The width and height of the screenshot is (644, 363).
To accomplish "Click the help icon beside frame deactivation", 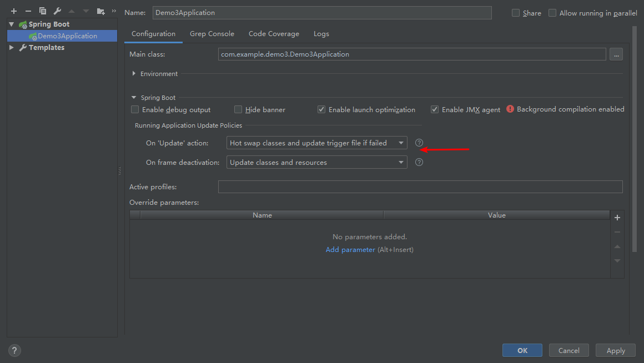I will point(419,162).
